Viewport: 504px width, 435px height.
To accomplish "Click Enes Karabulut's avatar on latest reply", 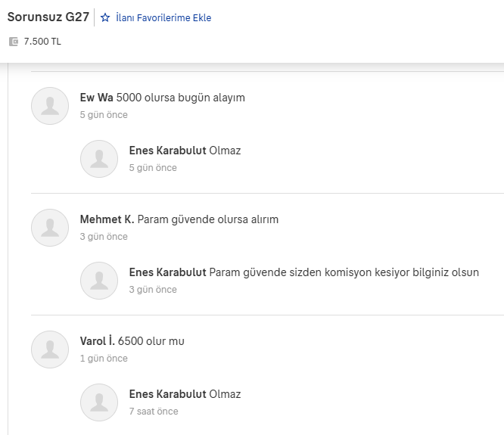I will [x=99, y=402].
